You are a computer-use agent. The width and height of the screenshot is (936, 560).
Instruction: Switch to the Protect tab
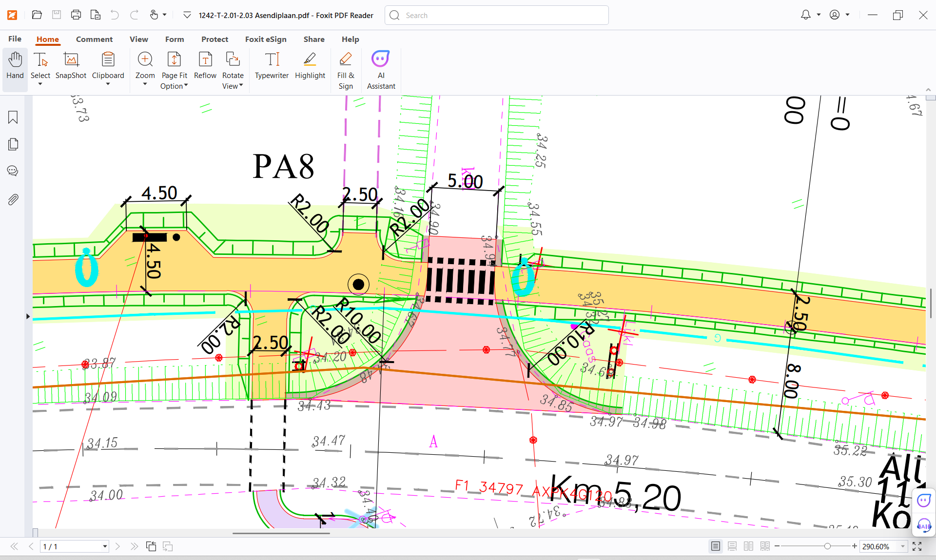tap(214, 39)
